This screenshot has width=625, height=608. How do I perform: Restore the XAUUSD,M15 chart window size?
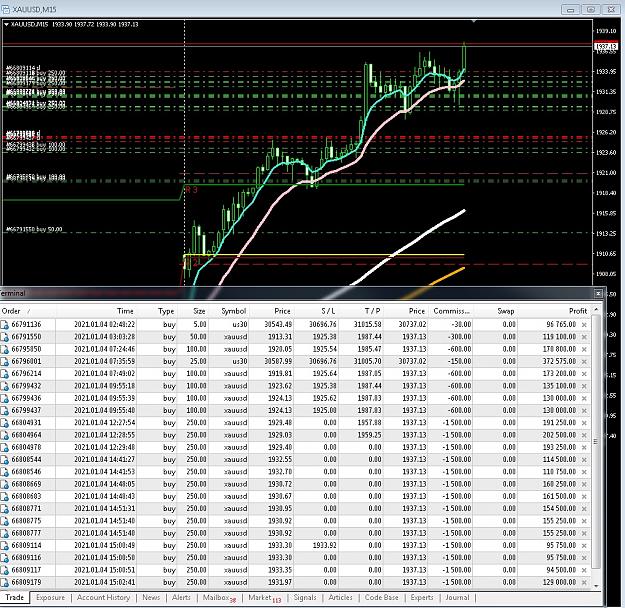pyautogui.click(x=591, y=9)
